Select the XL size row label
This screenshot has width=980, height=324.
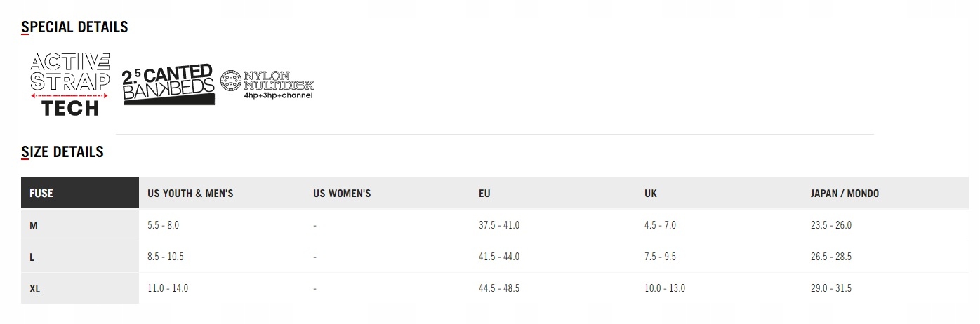(x=35, y=289)
